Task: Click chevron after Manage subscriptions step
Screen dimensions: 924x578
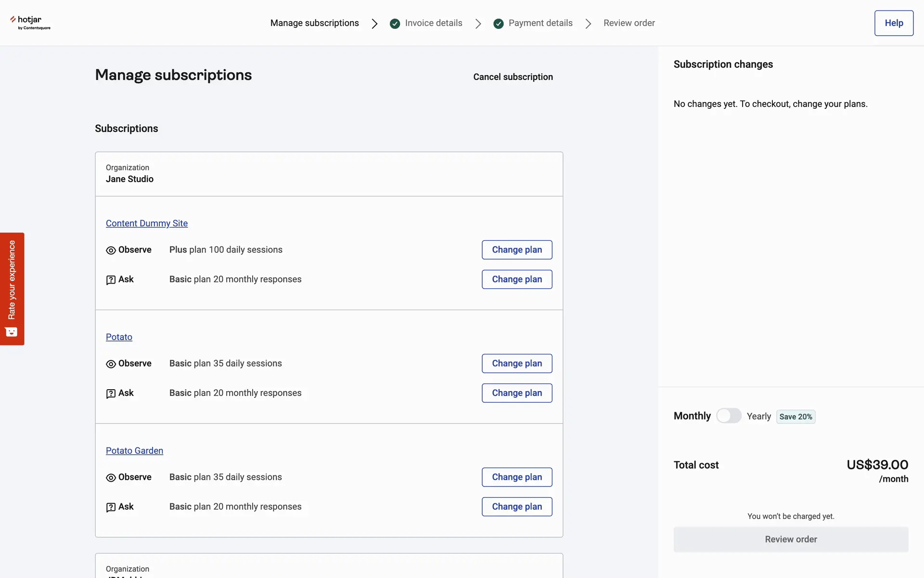Action: coord(374,24)
